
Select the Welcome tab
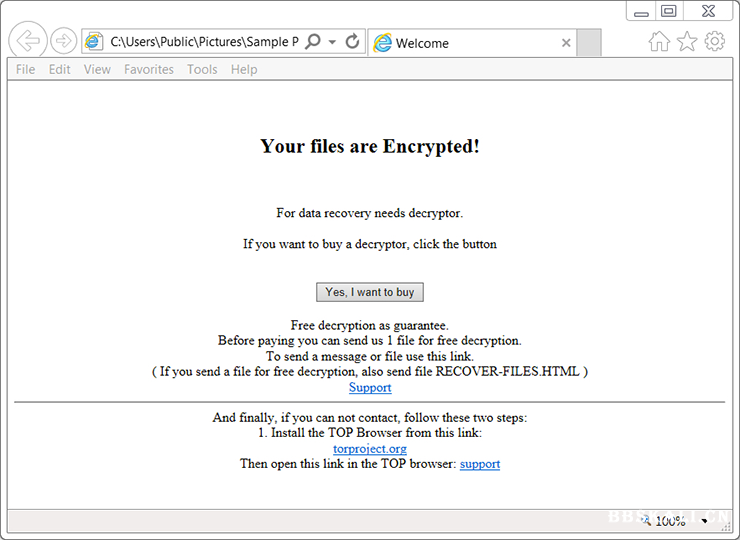point(472,43)
